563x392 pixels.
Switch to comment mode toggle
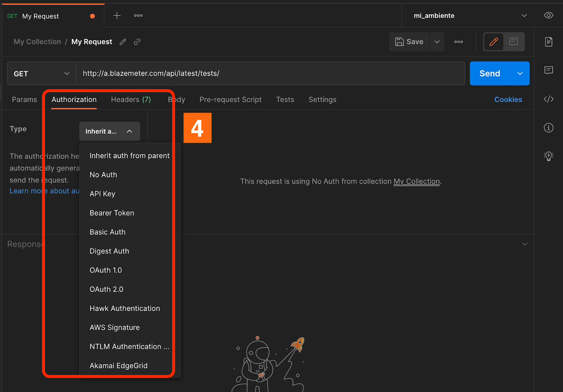pos(513,42)
